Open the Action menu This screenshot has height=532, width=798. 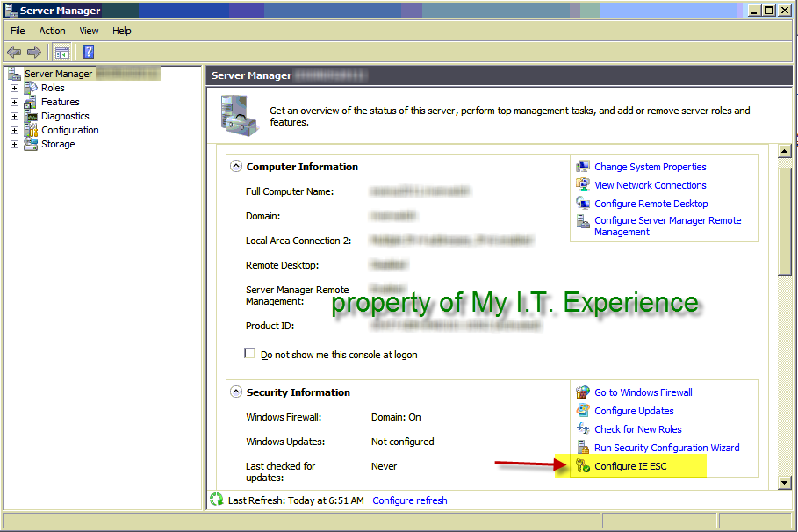(52, 31)
